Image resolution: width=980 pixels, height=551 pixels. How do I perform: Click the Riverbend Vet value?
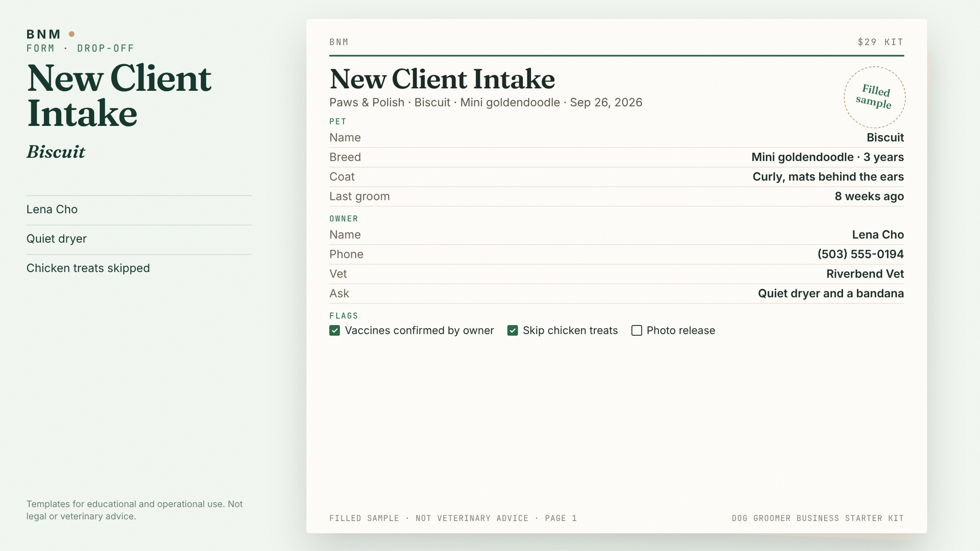(865, 274)
